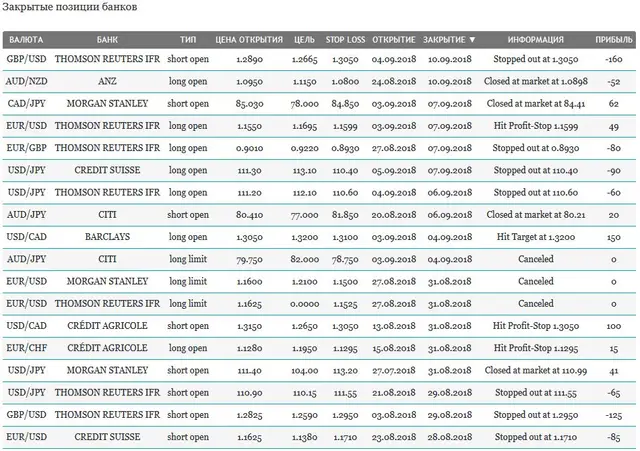Click the opening date 13.08.2018 cell

pyautogui.click(x=394, y=326)
